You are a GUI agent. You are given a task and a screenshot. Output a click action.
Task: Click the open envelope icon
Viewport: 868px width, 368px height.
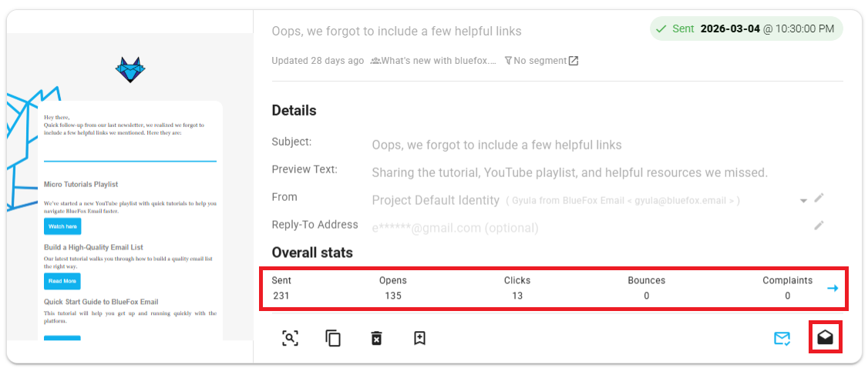(826, 338)
